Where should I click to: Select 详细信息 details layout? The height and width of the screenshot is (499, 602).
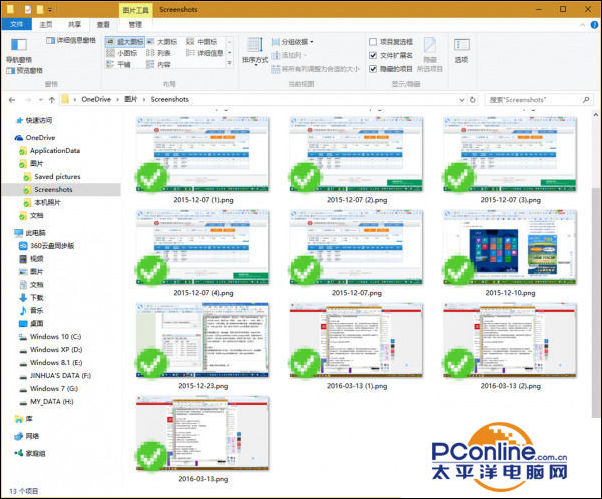[205, 53]
